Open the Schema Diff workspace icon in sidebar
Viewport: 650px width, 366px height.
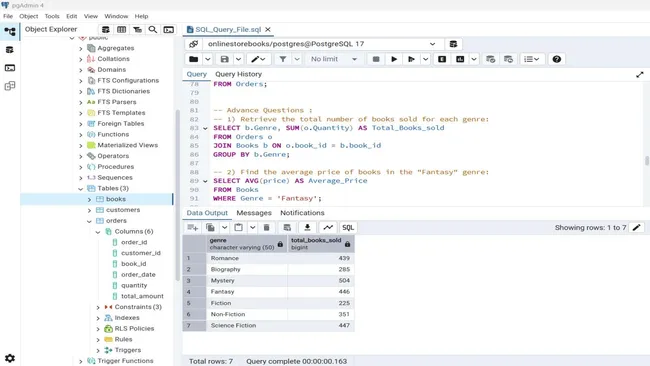[x=10, y=86]
